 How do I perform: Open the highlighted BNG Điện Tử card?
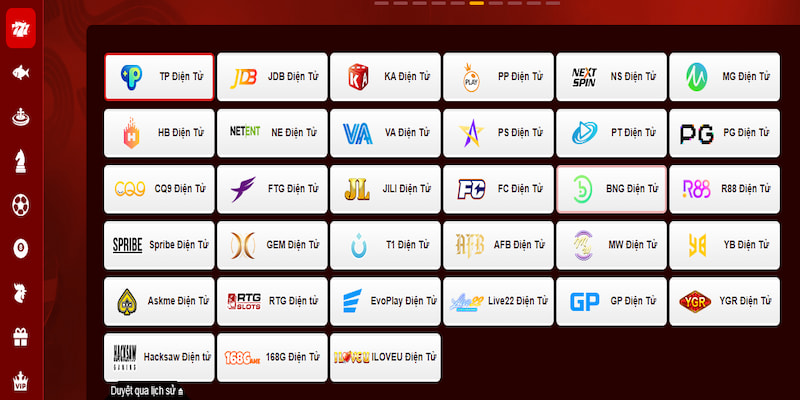612,189
